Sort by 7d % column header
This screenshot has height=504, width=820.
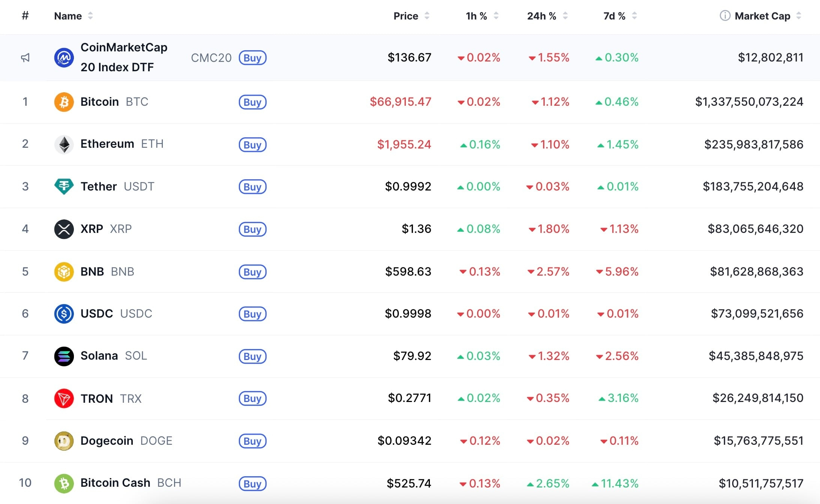(614, 16)
